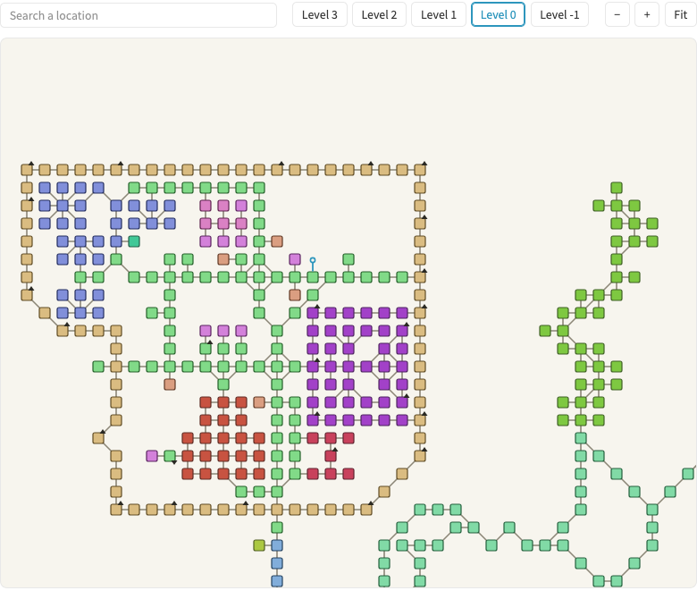Screen dimensions: 697x616
Task: Select the lone green node right of the pin
Action: [348, 259]
